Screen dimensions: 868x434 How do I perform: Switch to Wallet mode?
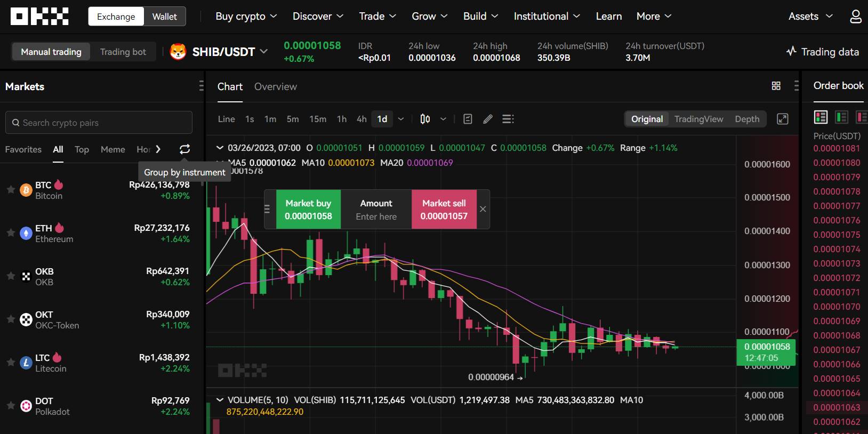click(164, 17)
